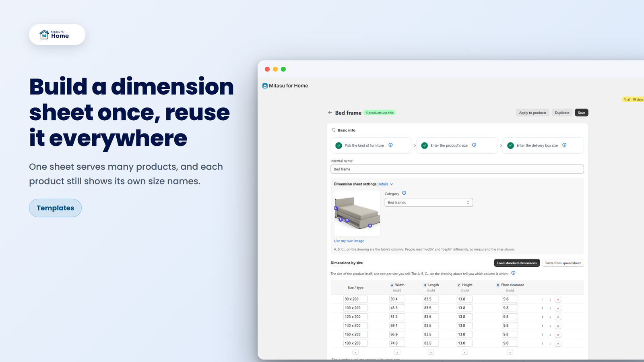Click info icon beside Enter the delivery box size
The image size is (644, 362).
pyautogui.click(x=564, y=145)
